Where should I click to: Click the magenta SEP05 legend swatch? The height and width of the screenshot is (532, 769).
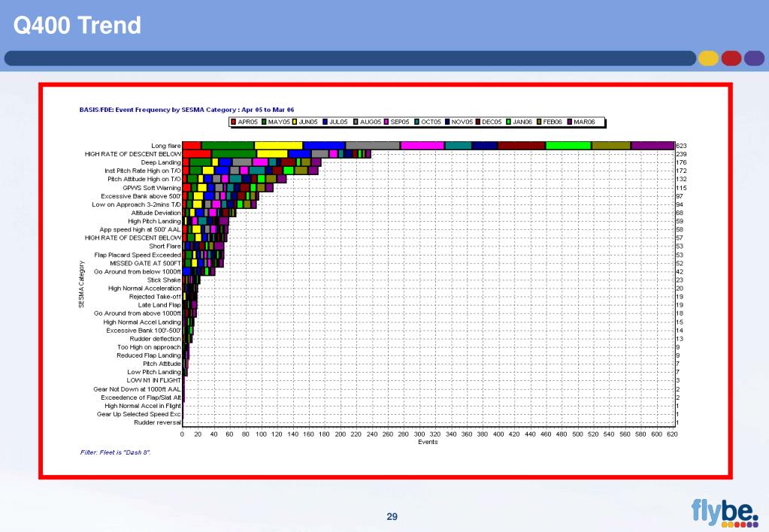point(386,122)
